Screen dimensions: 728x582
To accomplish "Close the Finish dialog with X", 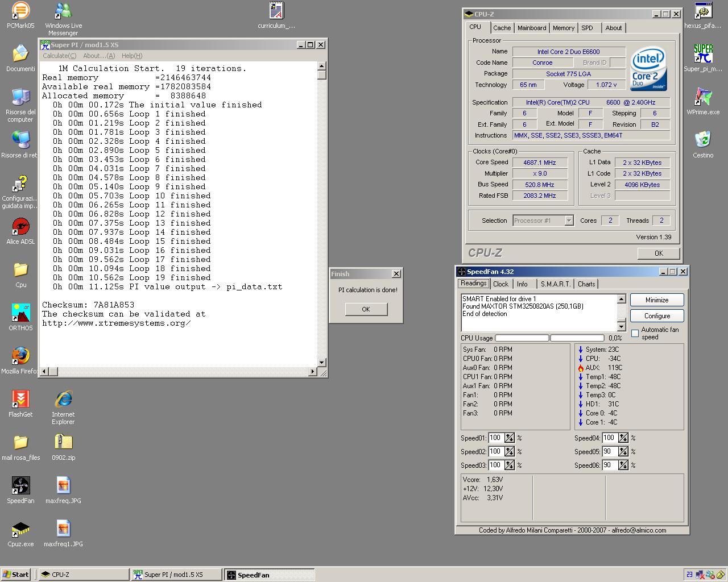I will click(396, 274).
